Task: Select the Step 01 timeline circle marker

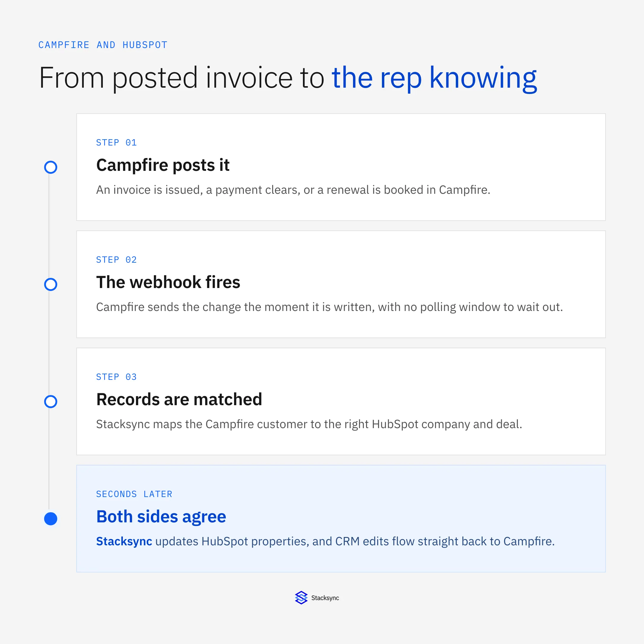Action: pos(51,167)
